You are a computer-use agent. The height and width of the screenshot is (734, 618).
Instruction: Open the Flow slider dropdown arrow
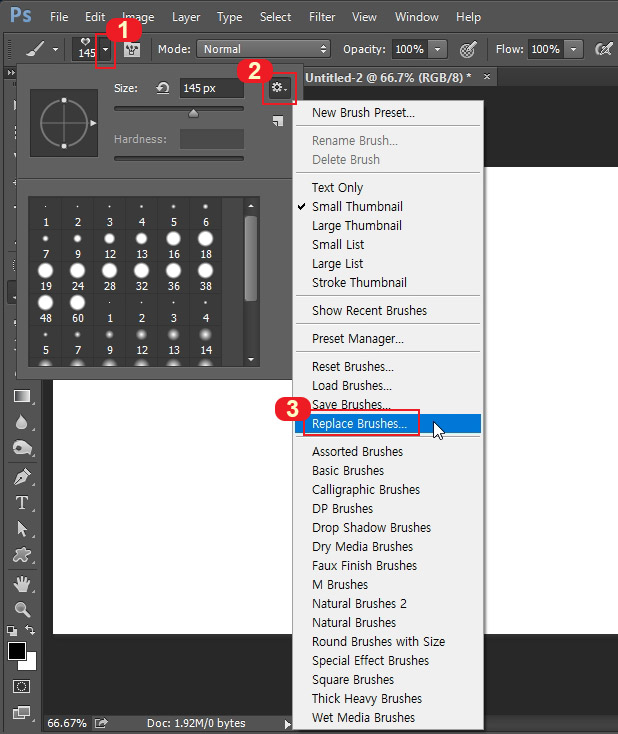(x=574, y=49)
